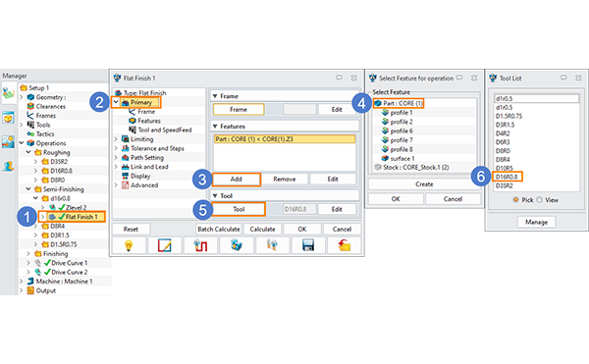The height and width of the screenshot is (364, 589).
Task: Collapse the Frame section triangle
Action: [x=215, y=96]
